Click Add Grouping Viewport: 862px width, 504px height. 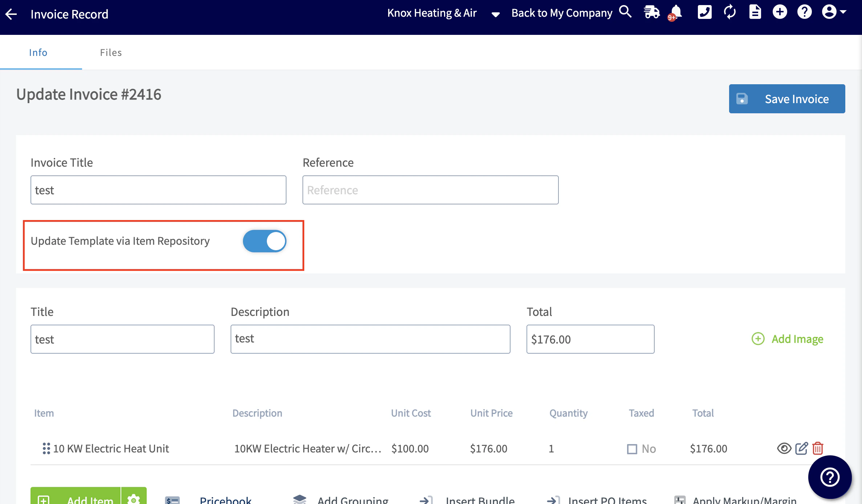(341, 500)
